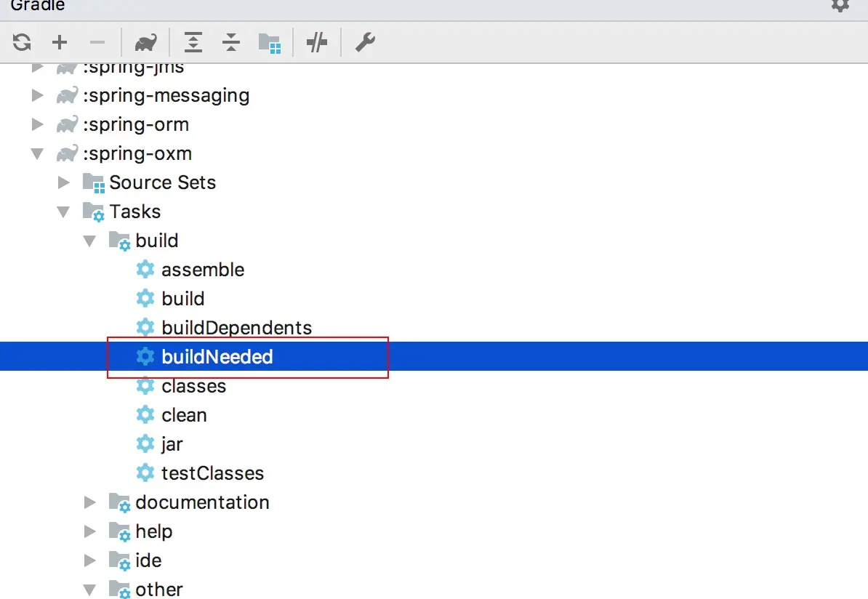Viewport: 868px width, 599px height.
Task: Collapse the build task group
Action: tap(89, 241)
